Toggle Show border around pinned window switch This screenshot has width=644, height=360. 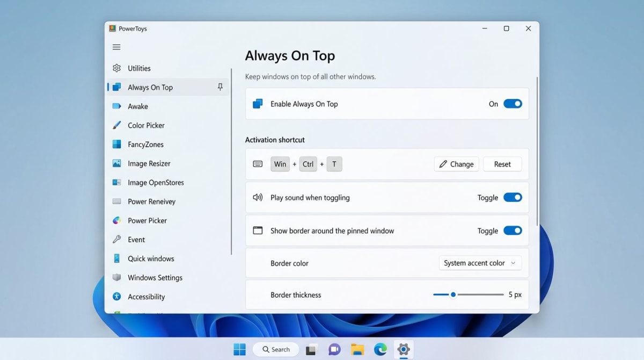pyautogui.click(x=513, y=231)
